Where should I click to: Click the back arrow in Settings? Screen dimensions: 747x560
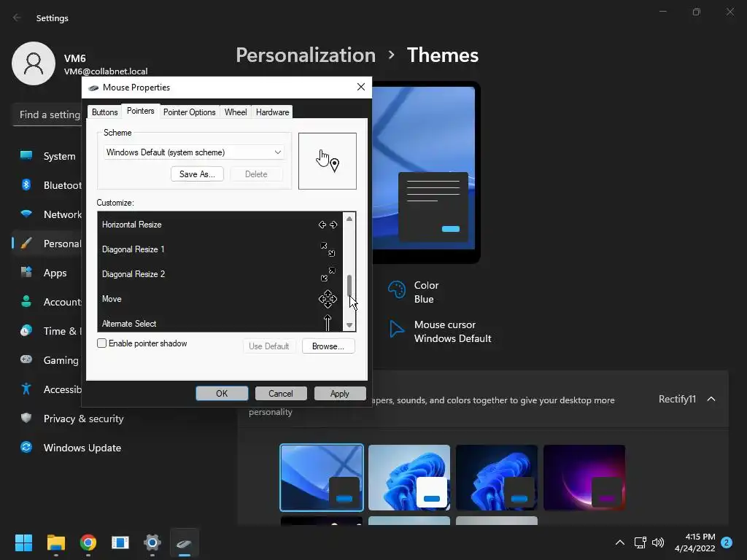17,17
